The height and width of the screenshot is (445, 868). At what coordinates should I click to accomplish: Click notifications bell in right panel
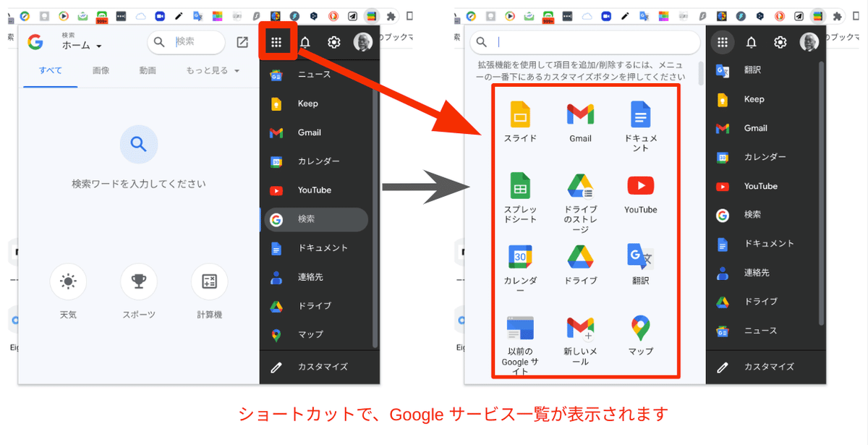pos(752,43)
